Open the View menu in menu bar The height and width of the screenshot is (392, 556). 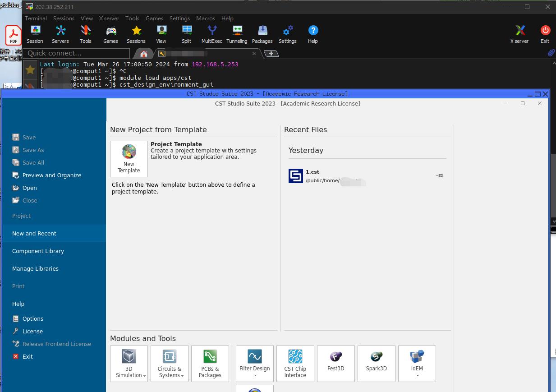[x=87, y=18]
